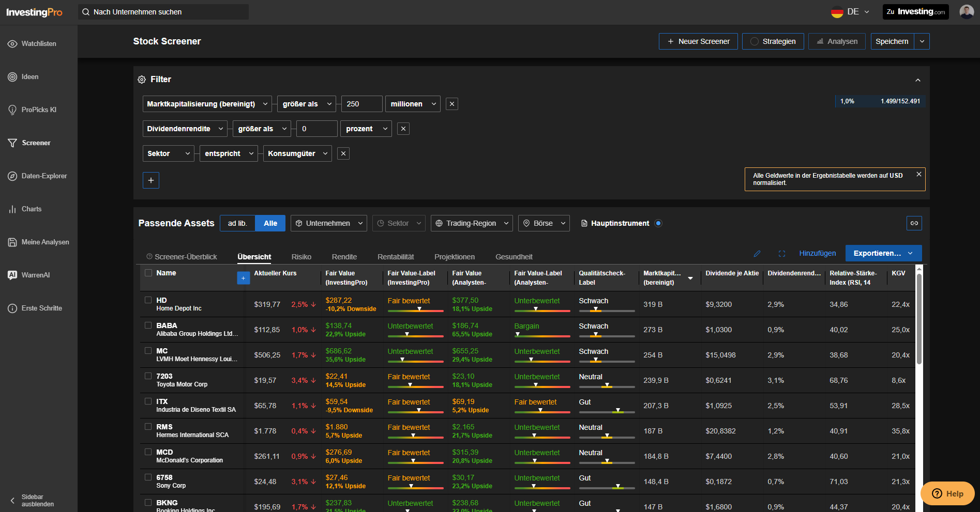
Task: Click the Speichern button
Action: tap(892, 41)
